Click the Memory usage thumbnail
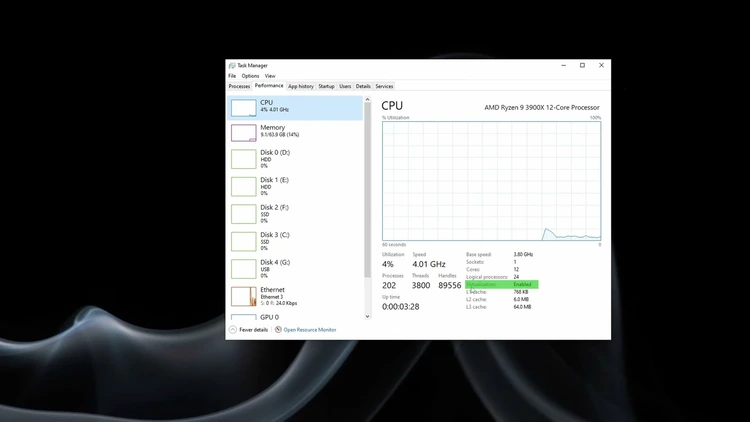Image resolution: width=750 pixels, height=422 pixels. [x=243, y=133]
